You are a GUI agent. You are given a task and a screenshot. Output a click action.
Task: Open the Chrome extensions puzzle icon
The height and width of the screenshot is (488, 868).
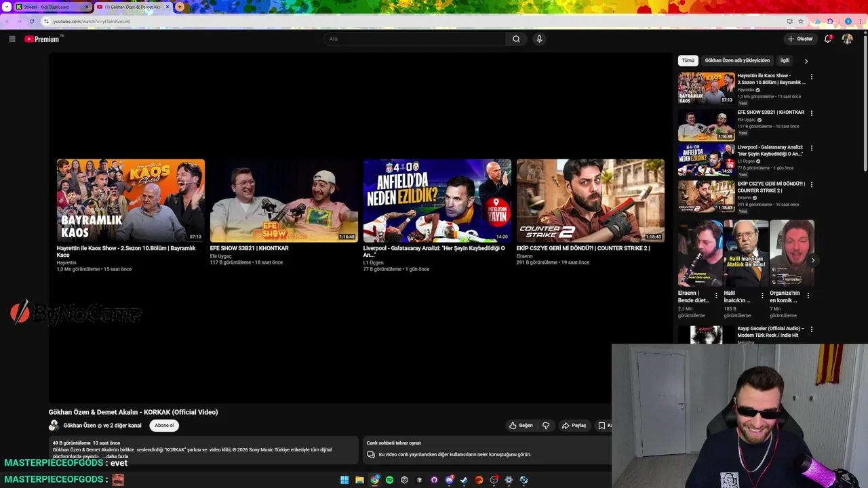point(830,21)
